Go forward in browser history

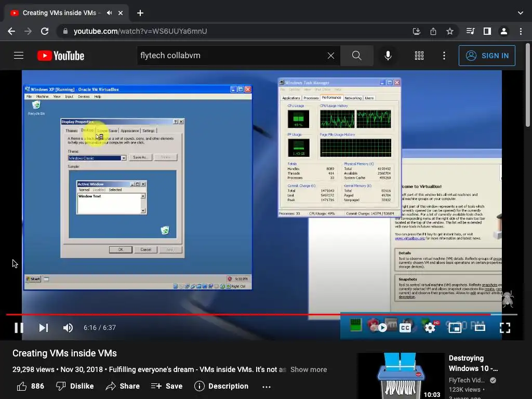coord(28,31)
